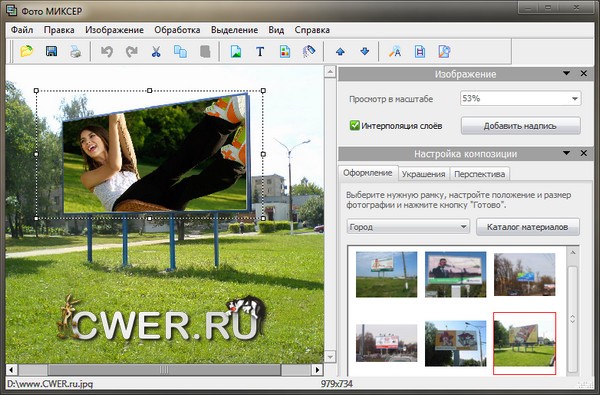Move layer down with blue down arrow

pos(365,51)
